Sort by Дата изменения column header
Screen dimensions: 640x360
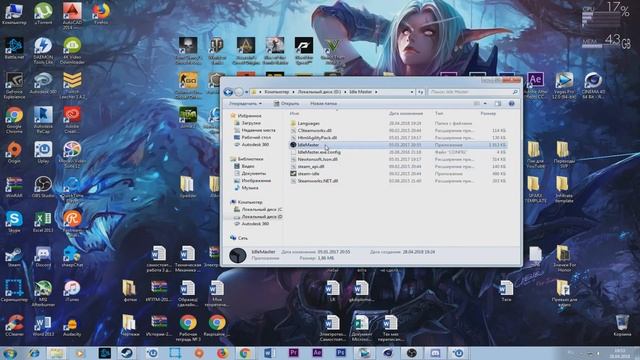(x=406, y=113)
